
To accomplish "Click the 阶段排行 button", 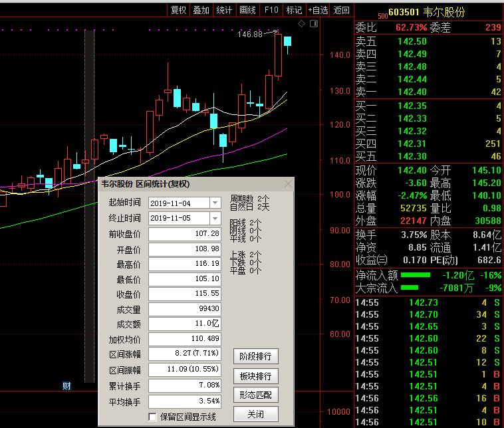I will click(255, 356).
